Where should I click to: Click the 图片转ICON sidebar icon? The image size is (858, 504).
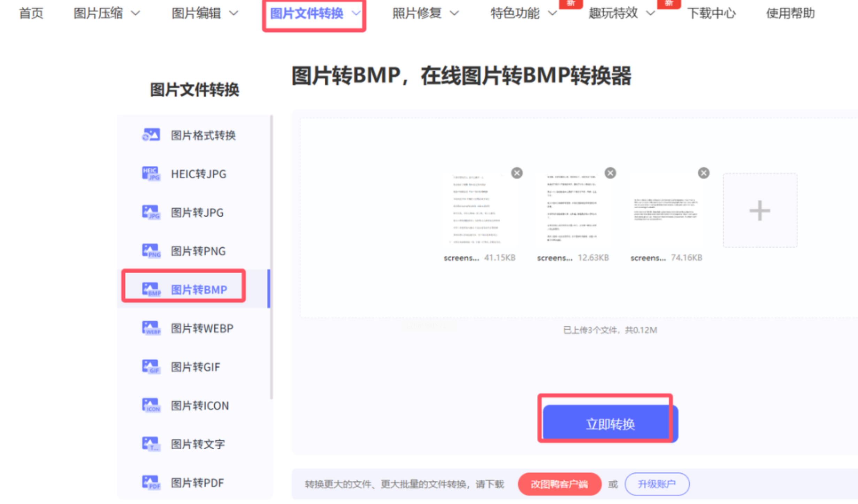click(151, 405)
